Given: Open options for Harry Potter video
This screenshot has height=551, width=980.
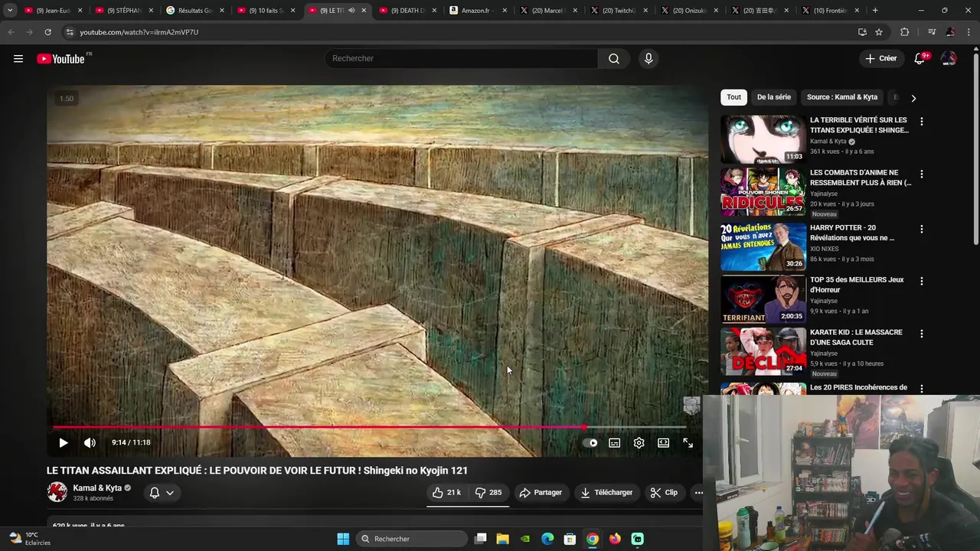Looking at the screenshot, I should point(922,230).
